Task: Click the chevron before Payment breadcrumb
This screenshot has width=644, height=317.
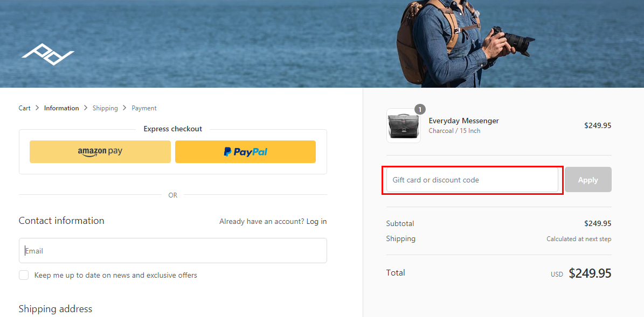Action: 125,108
